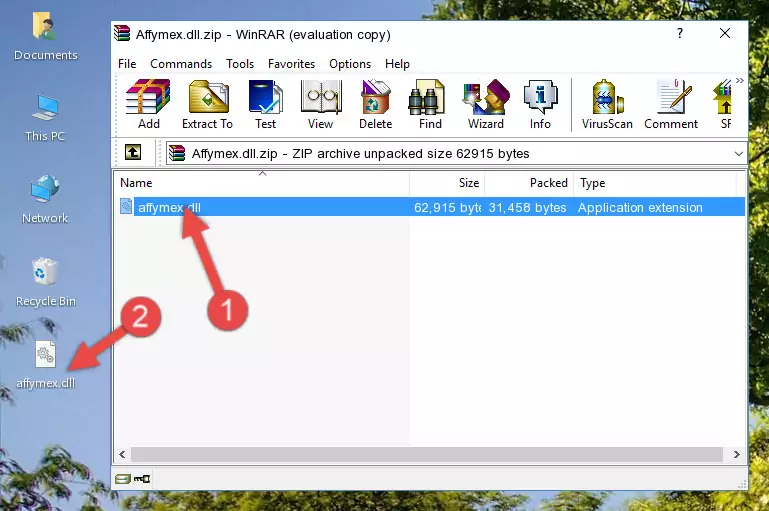Close the WinRAR window
Screen dimensions: 769x511
(725, 33)
